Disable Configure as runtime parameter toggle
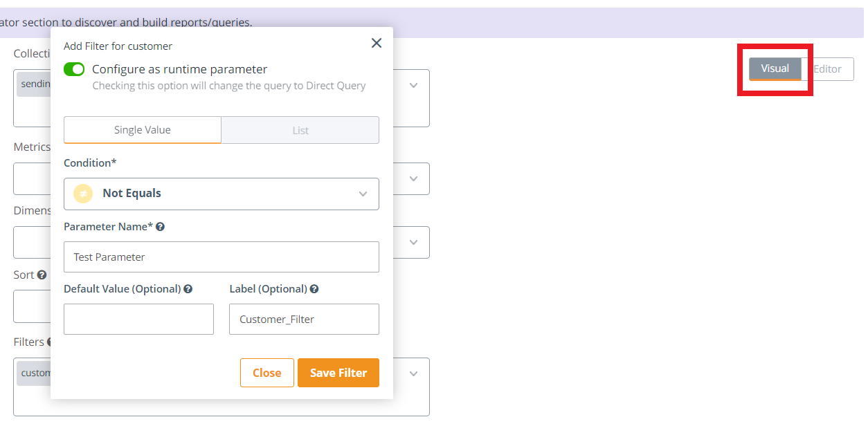The width and height of the screenshot is (868, 435). tap(74, 69)
